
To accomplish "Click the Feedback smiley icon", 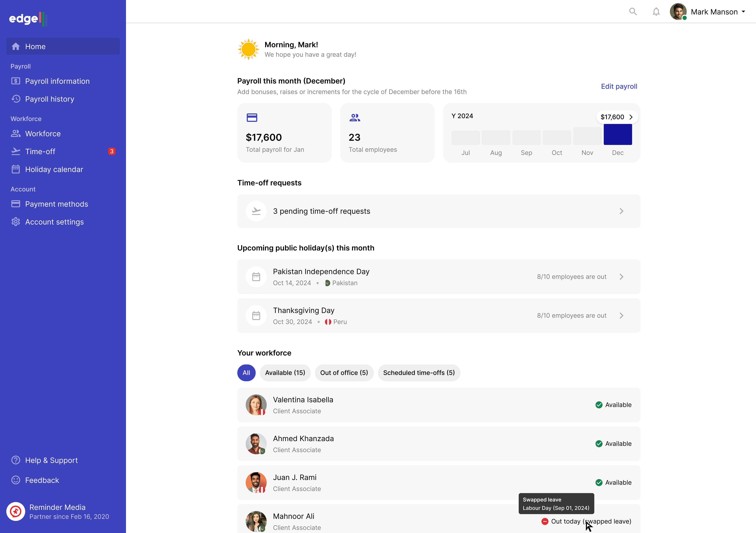I will coord(16,480).
